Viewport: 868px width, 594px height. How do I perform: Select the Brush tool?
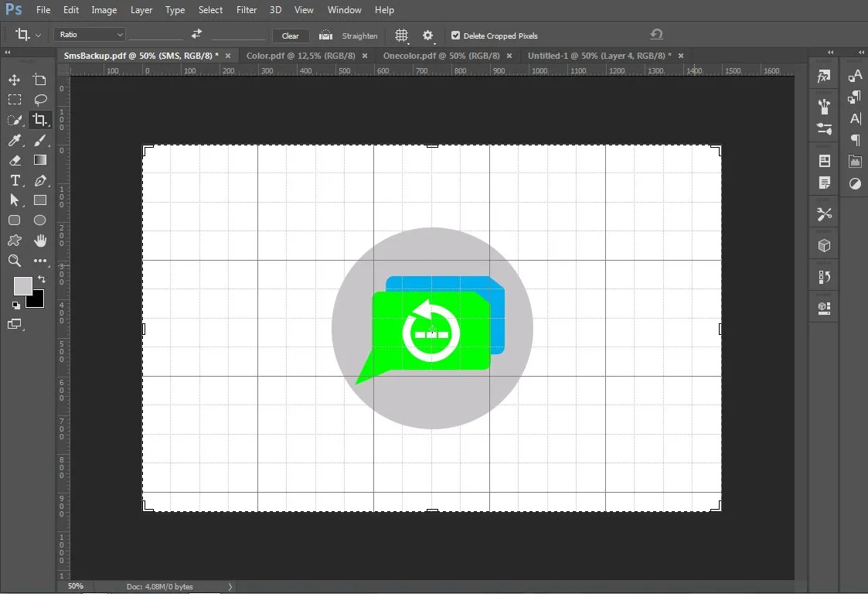40,140
